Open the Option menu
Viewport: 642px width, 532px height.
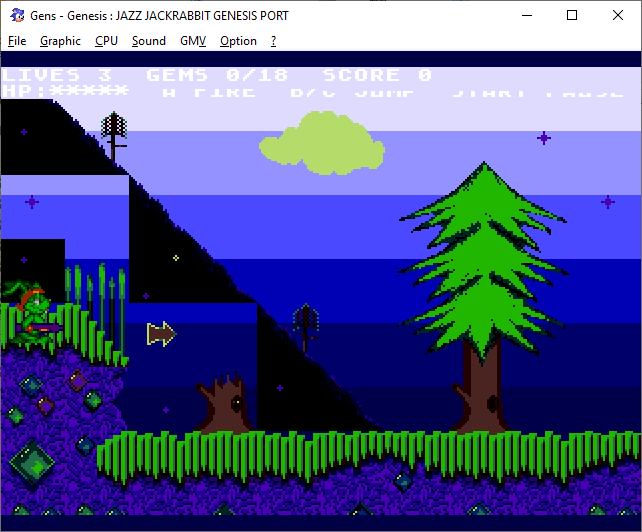pos(238,41)
